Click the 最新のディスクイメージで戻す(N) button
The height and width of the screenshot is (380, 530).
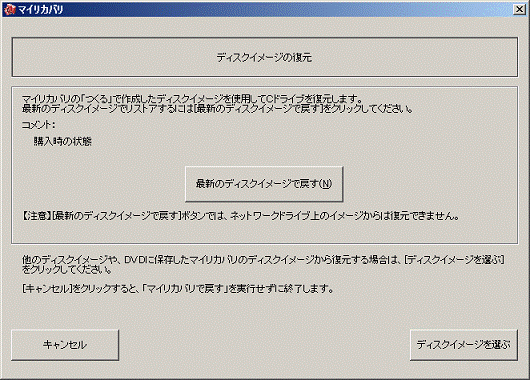point(264,184)
